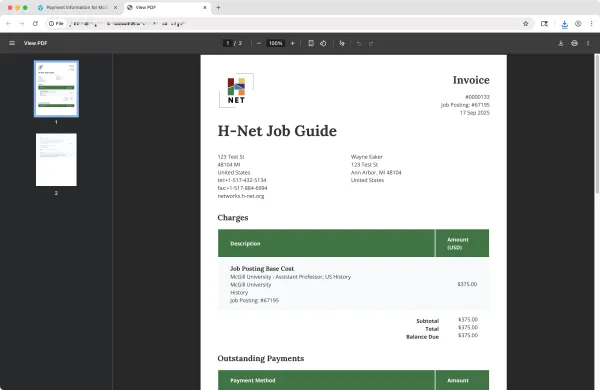Image resolution: width=600 pixels, height=390 pixels.
Task: Download the PDF from viewer toolbar
Action: coord(561,43)
